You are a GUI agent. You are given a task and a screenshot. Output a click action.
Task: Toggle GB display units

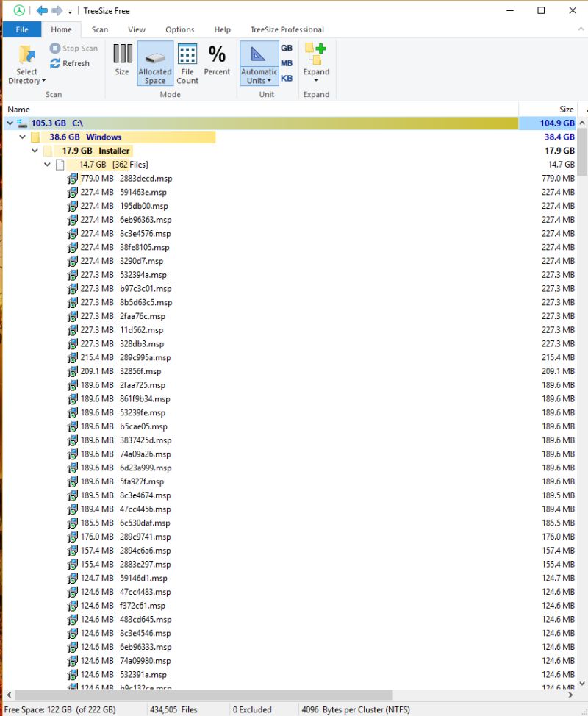tap(286, 48)
